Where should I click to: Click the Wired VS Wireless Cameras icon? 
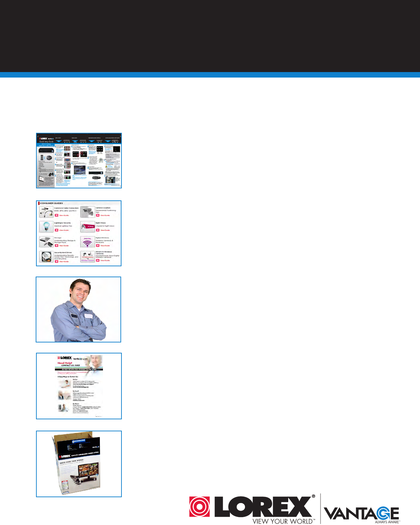click(87, 257)
